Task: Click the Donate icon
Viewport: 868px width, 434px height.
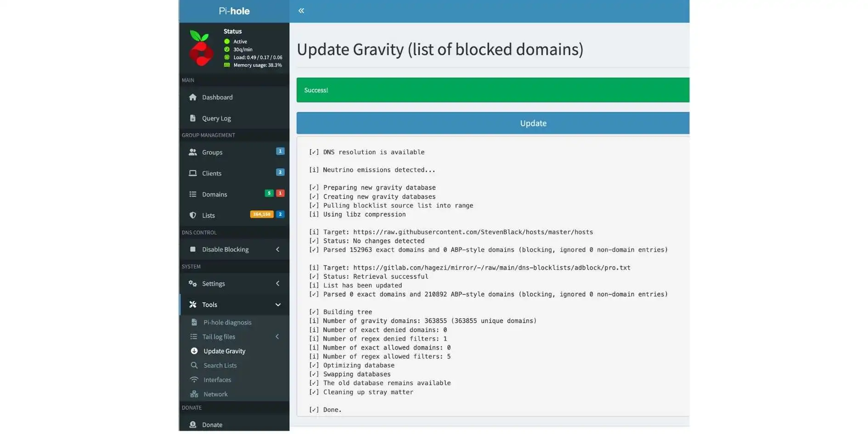Action: click(x=193, y=425)
